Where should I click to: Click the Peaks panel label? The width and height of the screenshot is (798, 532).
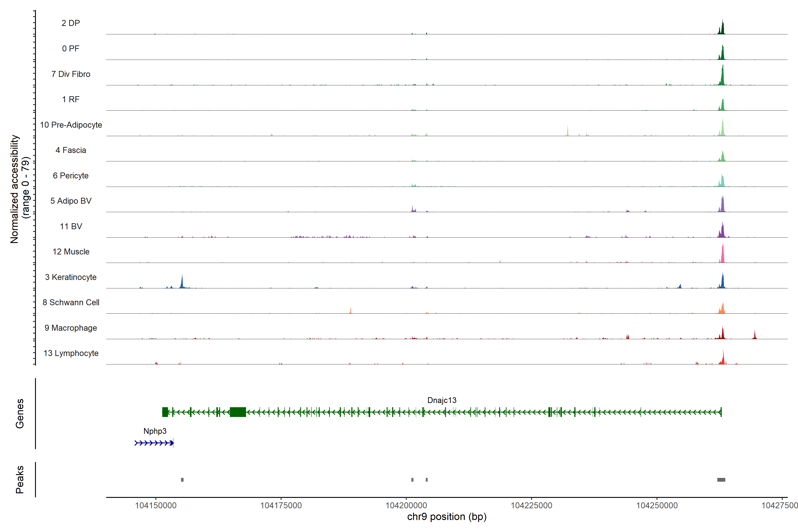(20, 479)
